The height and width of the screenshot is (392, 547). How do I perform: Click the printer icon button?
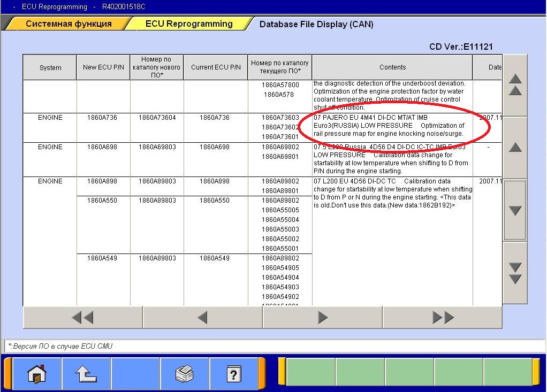pyautogui.click(x=184, y=373)
